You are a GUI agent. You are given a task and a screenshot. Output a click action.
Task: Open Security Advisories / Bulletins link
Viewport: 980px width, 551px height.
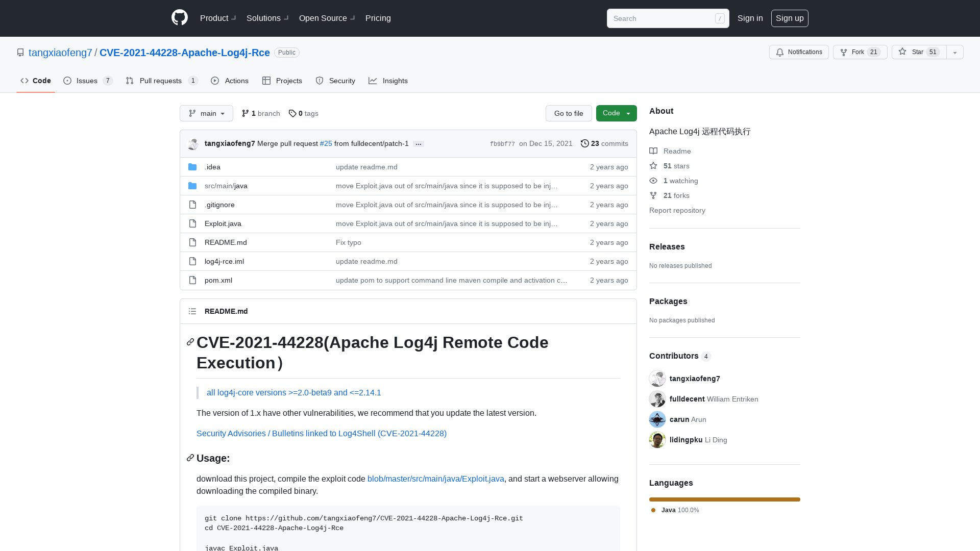pyautogui.click(x=322, y=433)
